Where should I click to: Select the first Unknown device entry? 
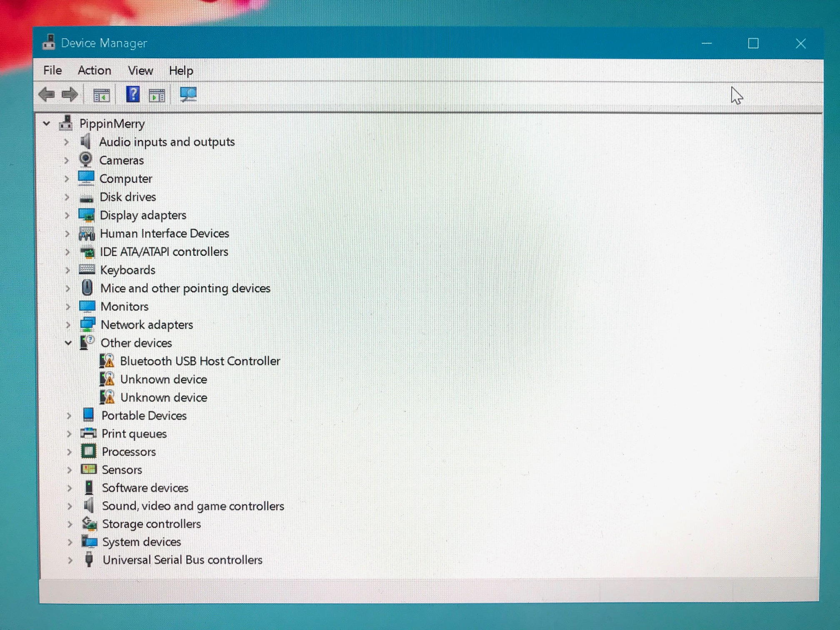164,379
